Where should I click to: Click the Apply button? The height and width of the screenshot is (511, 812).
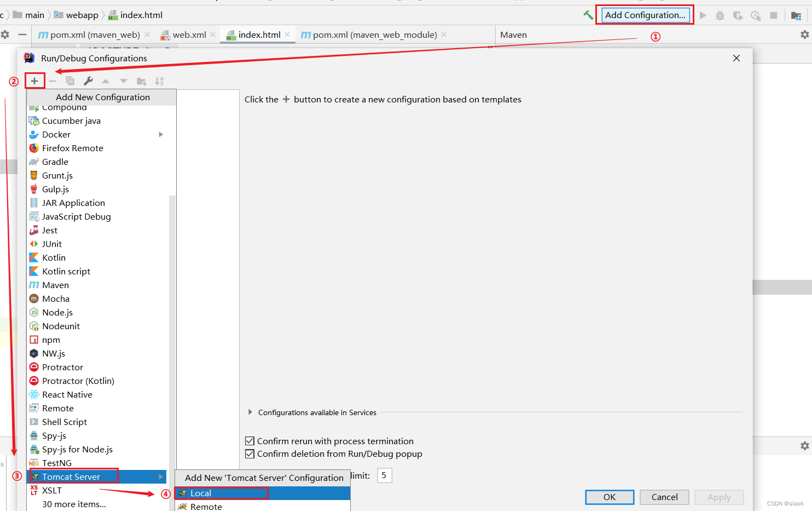pyautogui.click(x=719, y=497)
